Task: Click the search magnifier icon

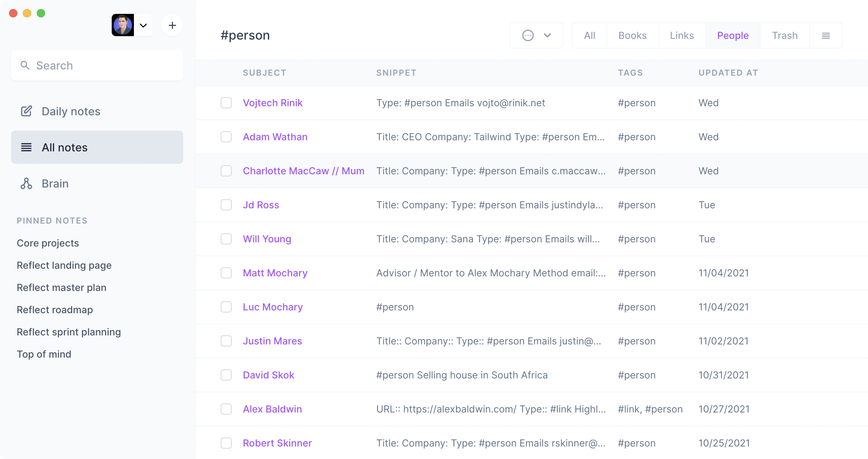Action: (25, 65)
